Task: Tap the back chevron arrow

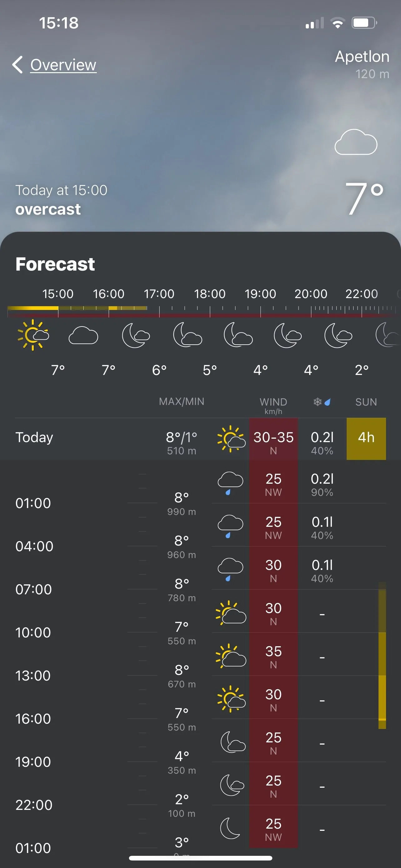Action: (17, 64)
